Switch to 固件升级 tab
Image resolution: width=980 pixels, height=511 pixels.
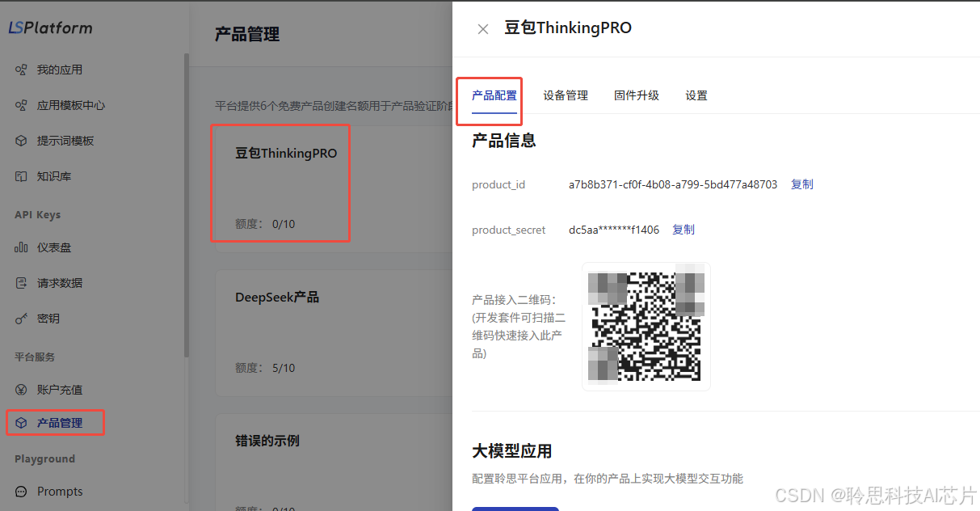coord(637,95)
